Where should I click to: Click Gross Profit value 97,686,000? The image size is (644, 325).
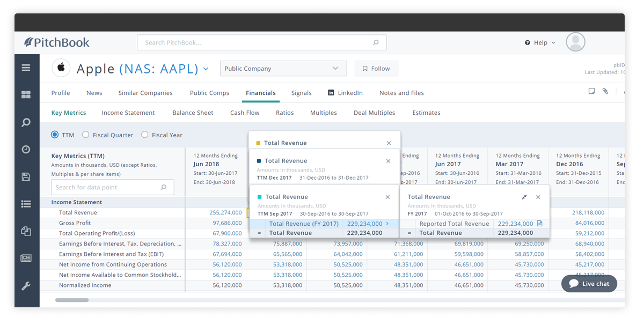(x=227, y=223)
